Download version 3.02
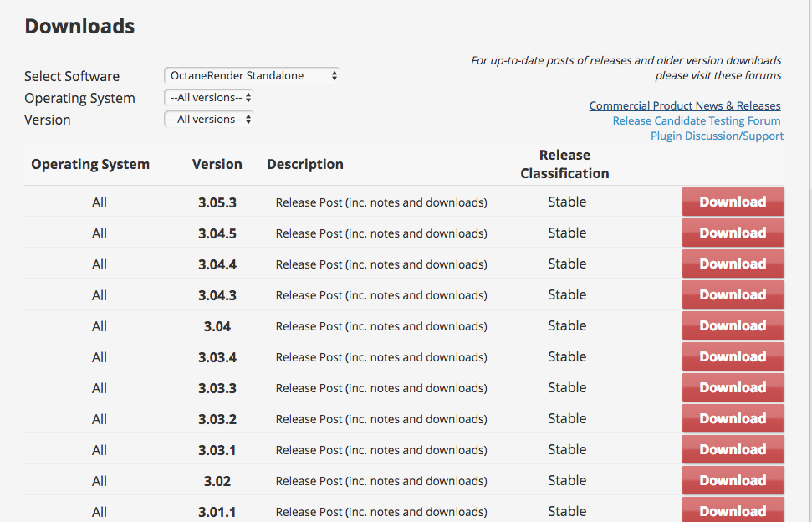This screenshot has width=812, height=522. (733, 481)
